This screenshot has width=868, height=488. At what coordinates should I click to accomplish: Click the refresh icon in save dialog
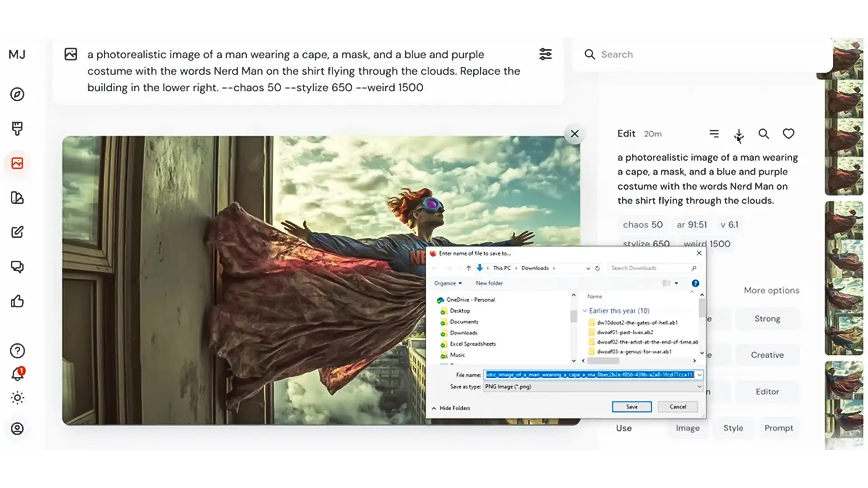[x=597, y=268]
